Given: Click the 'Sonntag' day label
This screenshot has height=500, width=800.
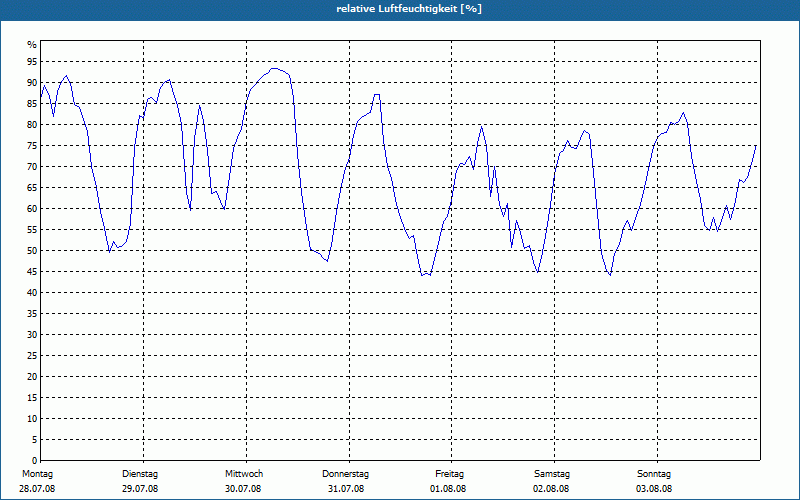Looking at the screenshot, I should click(654, 474).
